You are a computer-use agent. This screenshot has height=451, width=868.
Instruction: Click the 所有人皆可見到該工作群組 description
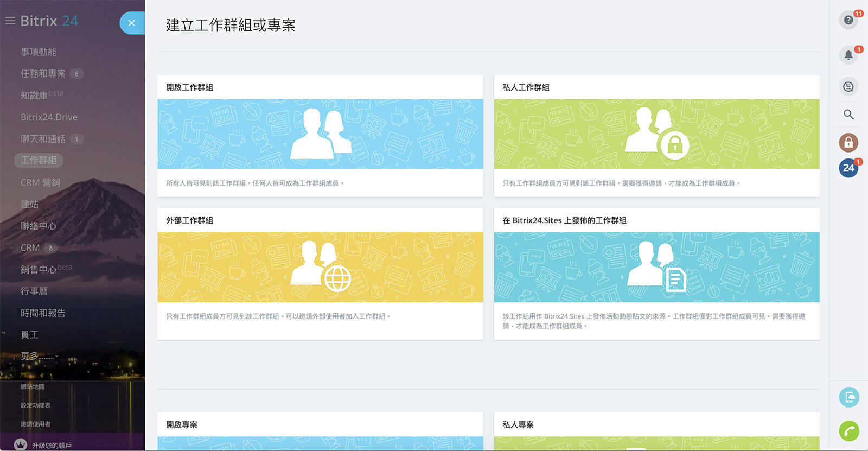pyautogui.click(x=255, y=183)
